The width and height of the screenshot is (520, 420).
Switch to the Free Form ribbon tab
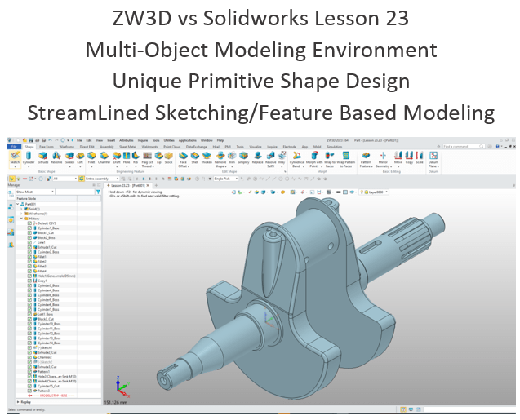(47, 144)
